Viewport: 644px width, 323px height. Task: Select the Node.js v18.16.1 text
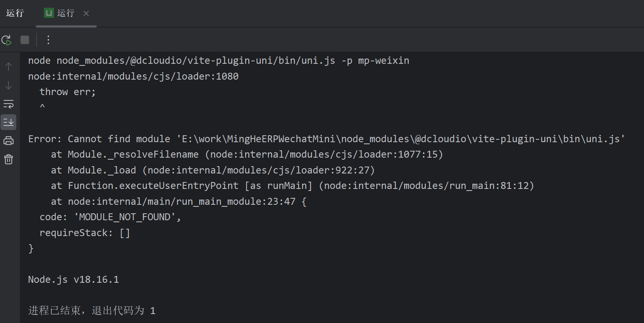point(73,279)
